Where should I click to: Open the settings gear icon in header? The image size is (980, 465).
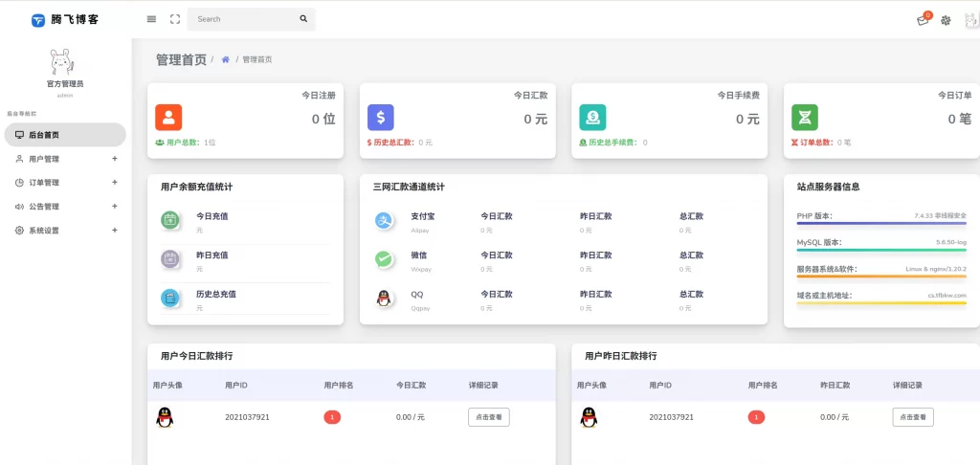(x=946, y=20)
